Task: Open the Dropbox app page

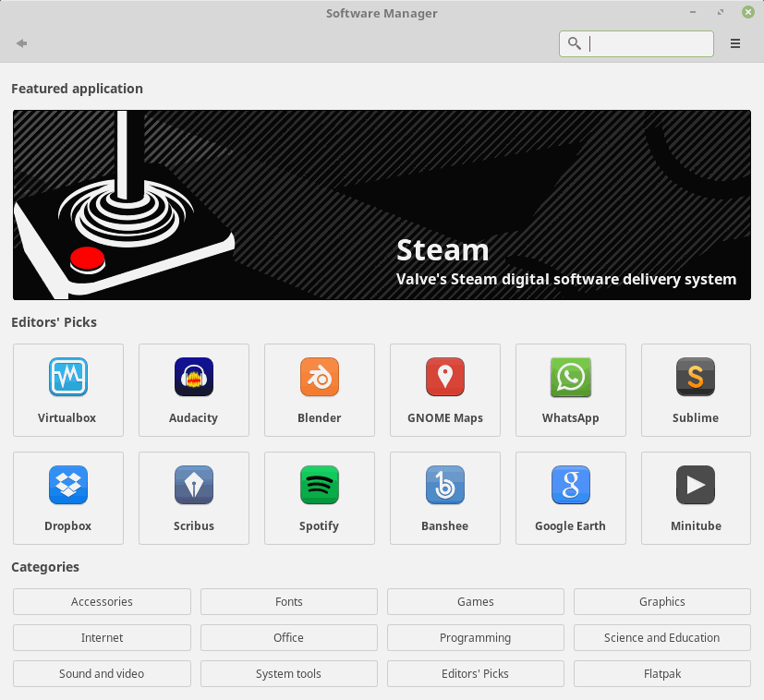Action: pyautogui.click(x=67, y=498)
